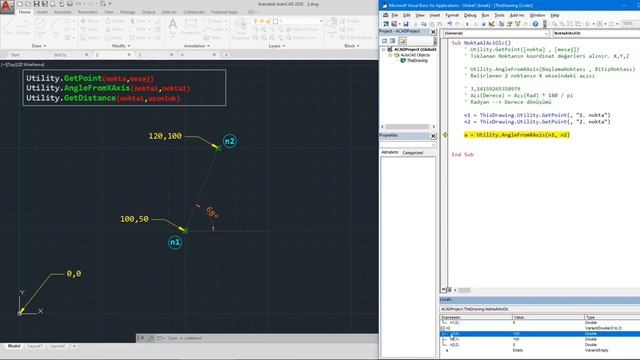
Task: Click the Run Sub play icon in VBA
Action: click(467, 24)
